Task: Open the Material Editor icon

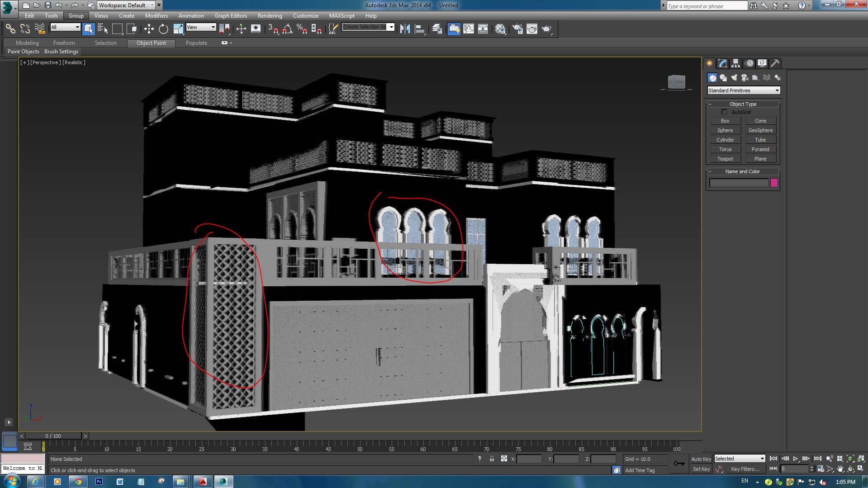Action: (500, 29)
